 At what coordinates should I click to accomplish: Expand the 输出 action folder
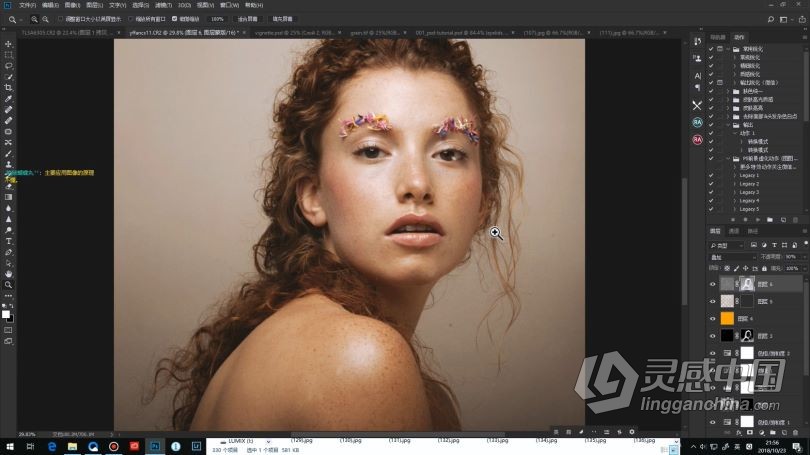pos(728,125)
